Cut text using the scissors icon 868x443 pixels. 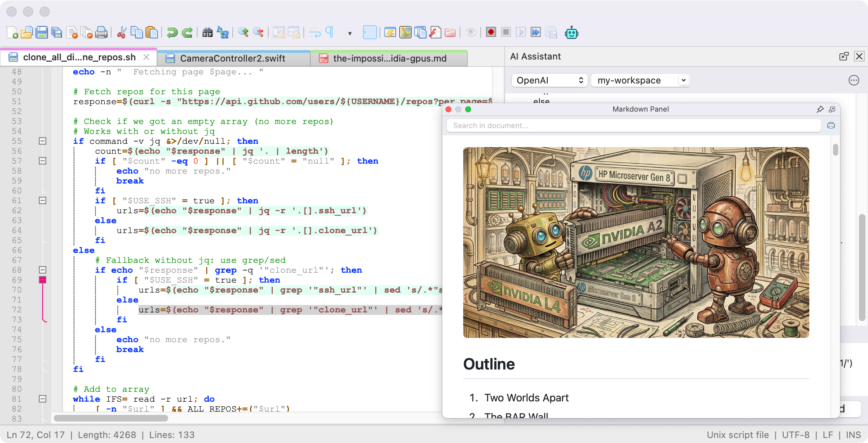click(121, 32)
